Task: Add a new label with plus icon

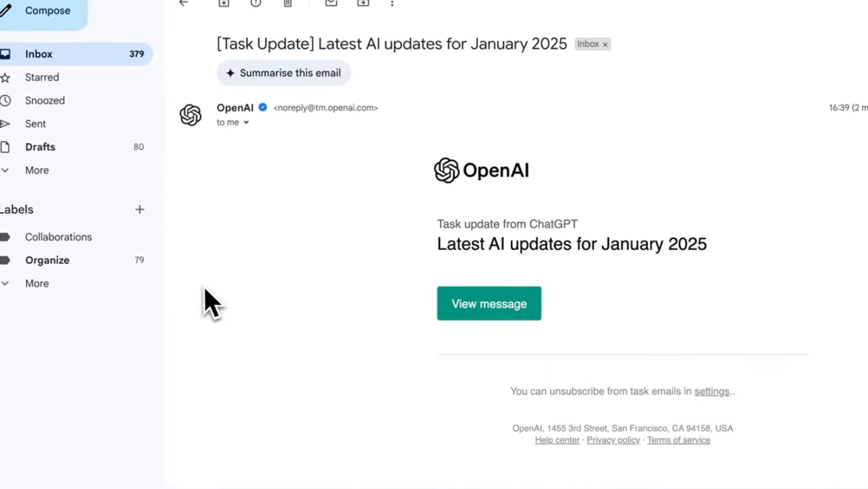Action: click(139, 210)
